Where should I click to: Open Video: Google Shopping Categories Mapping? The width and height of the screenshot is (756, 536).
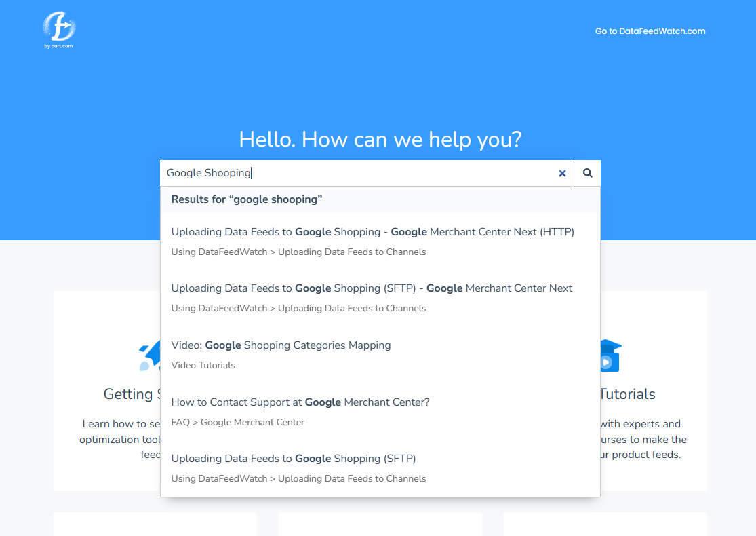281,345
